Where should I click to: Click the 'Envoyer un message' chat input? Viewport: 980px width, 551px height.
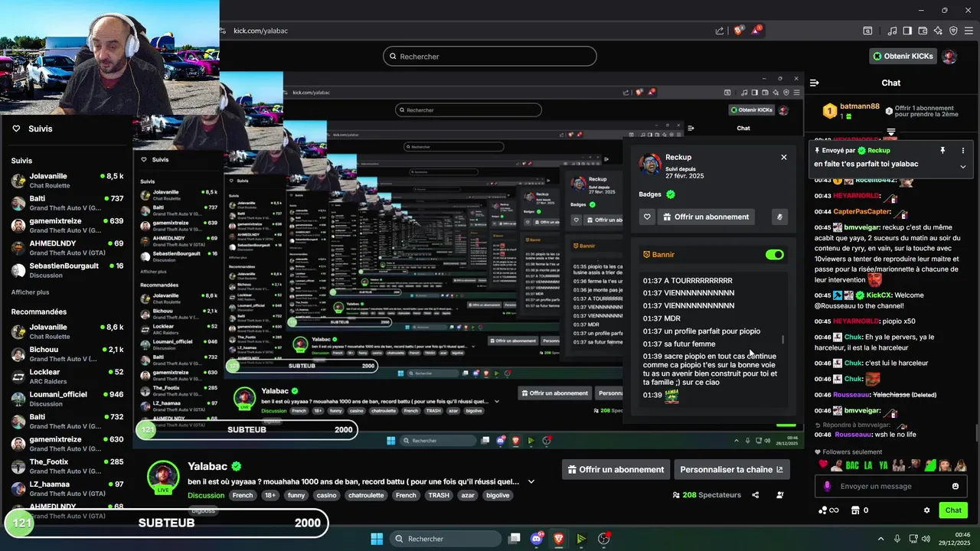tap(891, 486)
